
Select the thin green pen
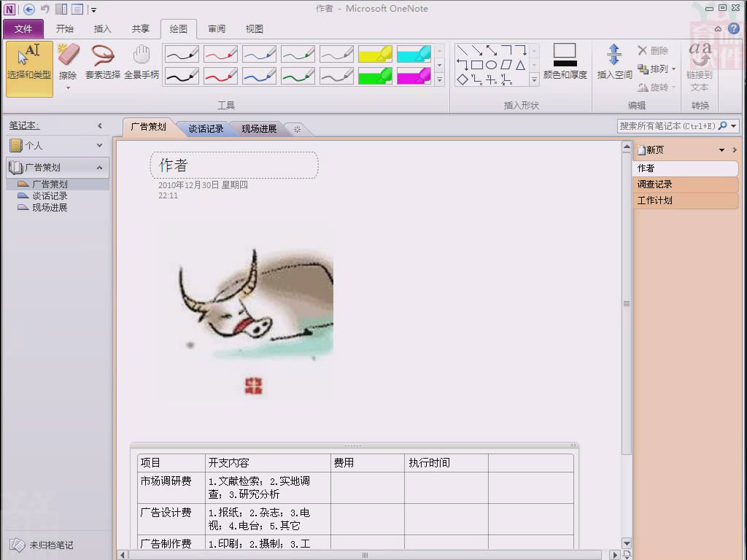(298, 54)
